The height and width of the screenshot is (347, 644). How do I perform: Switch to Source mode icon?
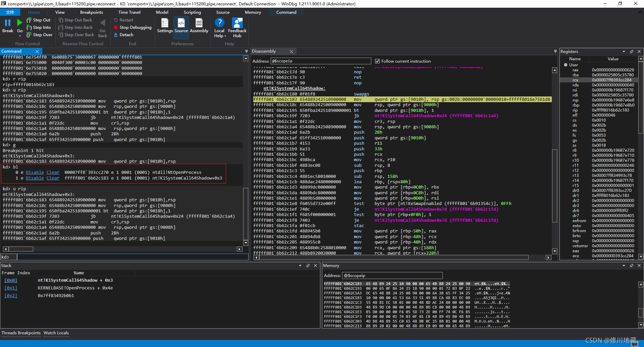pyautogui.click(x=181, y=23)
